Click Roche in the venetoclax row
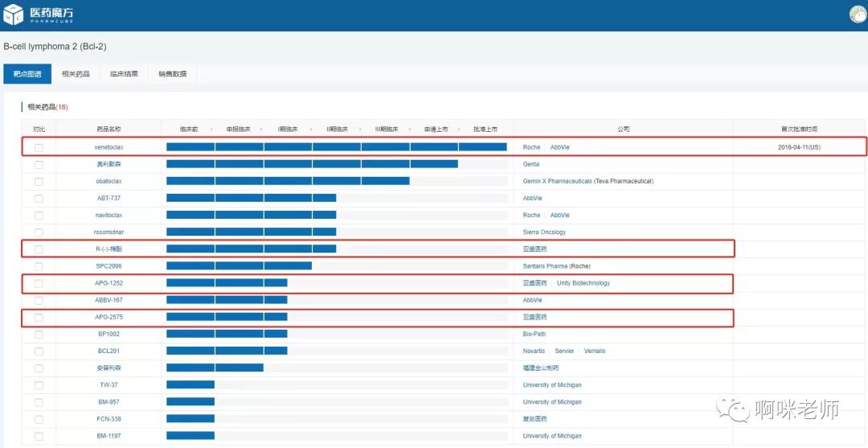This screenshot has width=868, height=448. pyautogui.click(x=531, y=147)
